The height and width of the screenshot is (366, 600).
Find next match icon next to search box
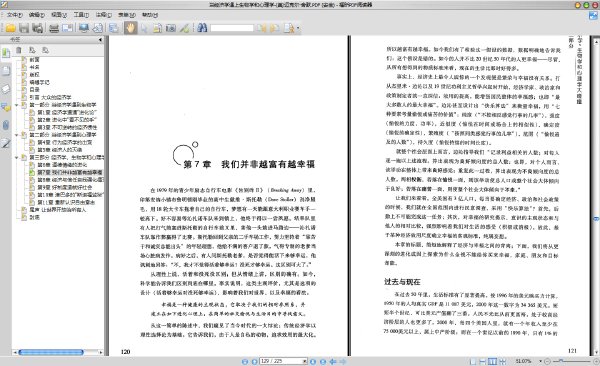click(274, 28)
